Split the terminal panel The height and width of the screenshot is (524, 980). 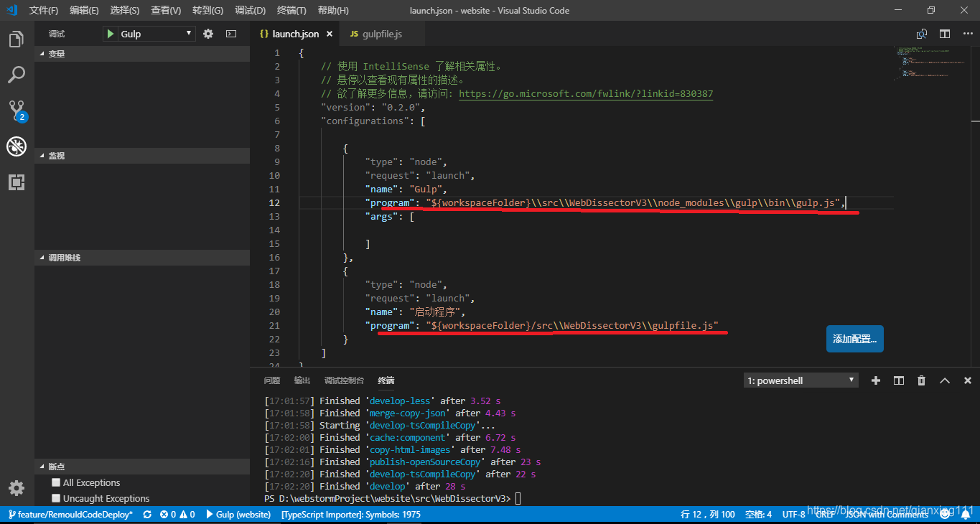pyautogui.click(x=898, y=380)
